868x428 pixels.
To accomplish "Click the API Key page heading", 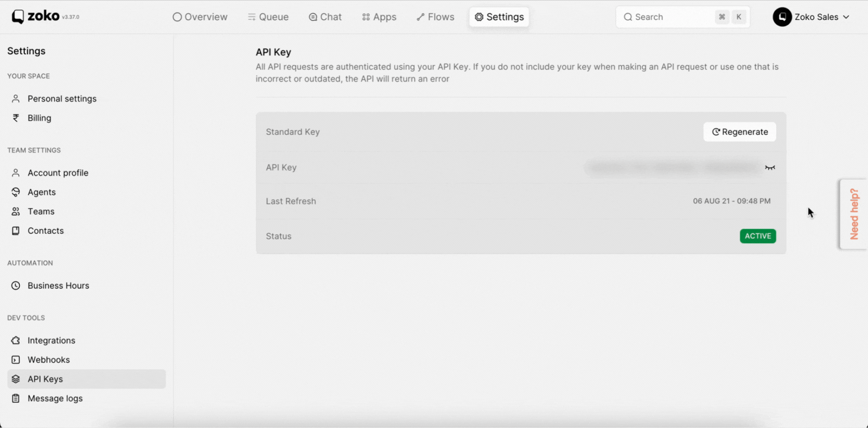I will tap(273, 52).
